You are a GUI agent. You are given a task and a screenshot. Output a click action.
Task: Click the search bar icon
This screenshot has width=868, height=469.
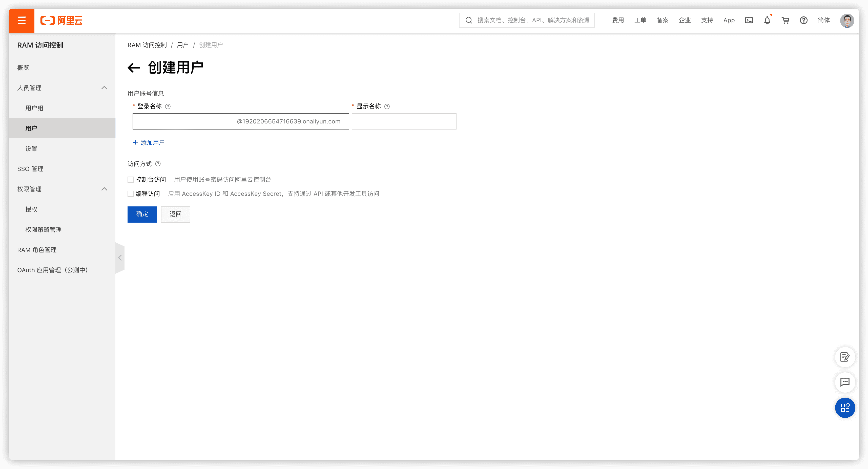pos(468,20)
